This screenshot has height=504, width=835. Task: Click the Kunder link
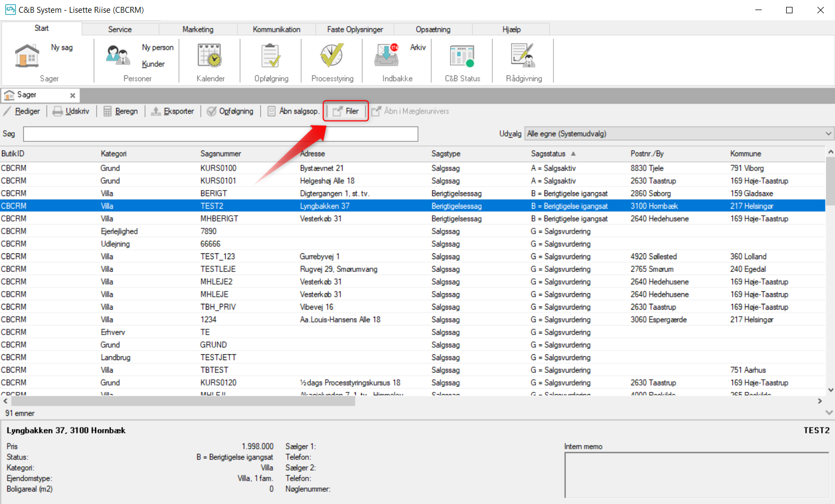[153, 64]
